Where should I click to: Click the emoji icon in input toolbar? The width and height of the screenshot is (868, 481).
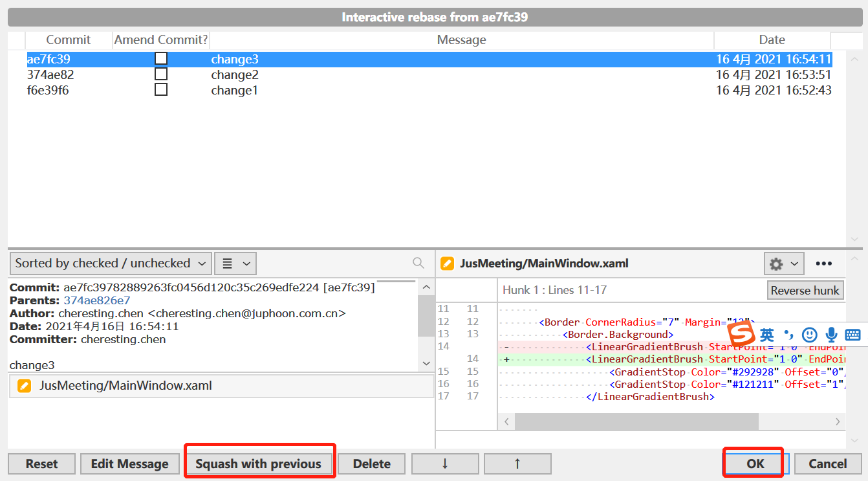809,335
